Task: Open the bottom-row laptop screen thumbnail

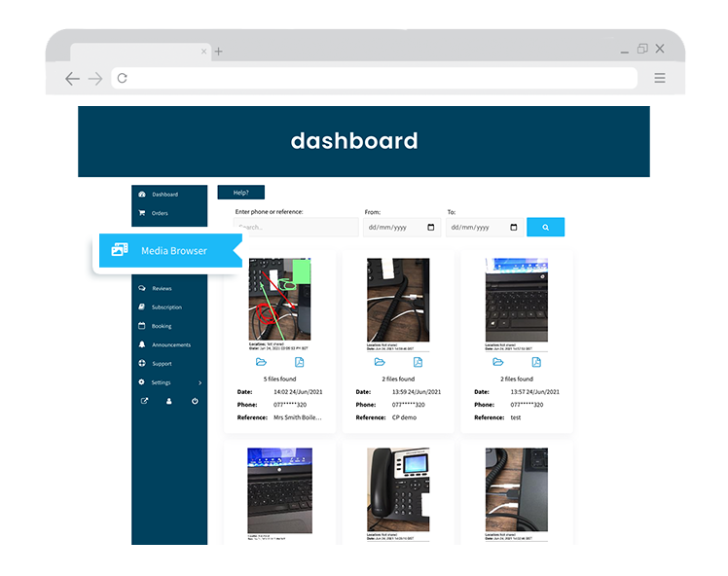Action: [279, 490]
